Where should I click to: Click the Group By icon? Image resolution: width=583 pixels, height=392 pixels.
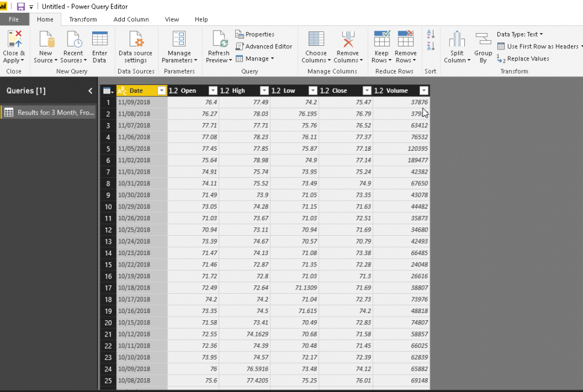point(483,40)
